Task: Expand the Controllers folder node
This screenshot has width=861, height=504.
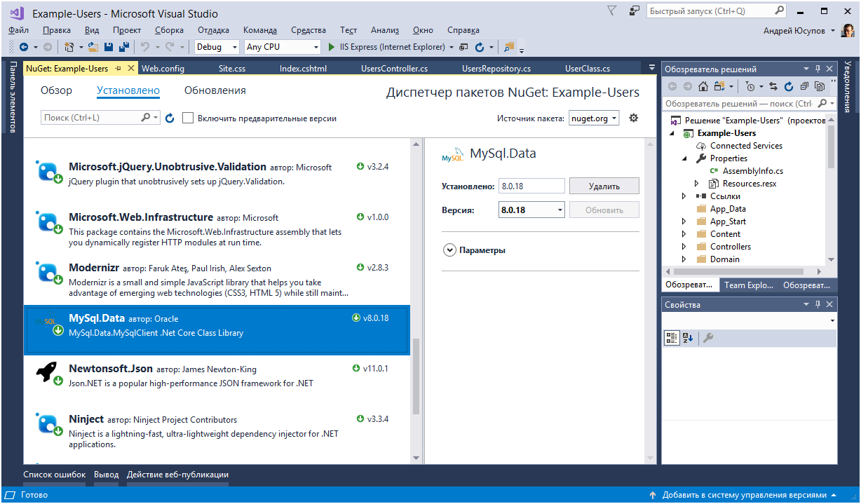Action: pyautogui.click(x=684, y=247)
